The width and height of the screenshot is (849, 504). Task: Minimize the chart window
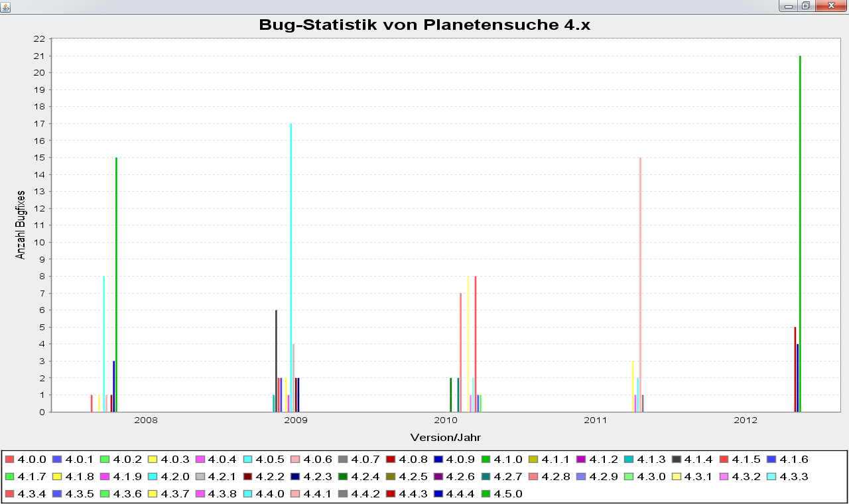point(789,6)
